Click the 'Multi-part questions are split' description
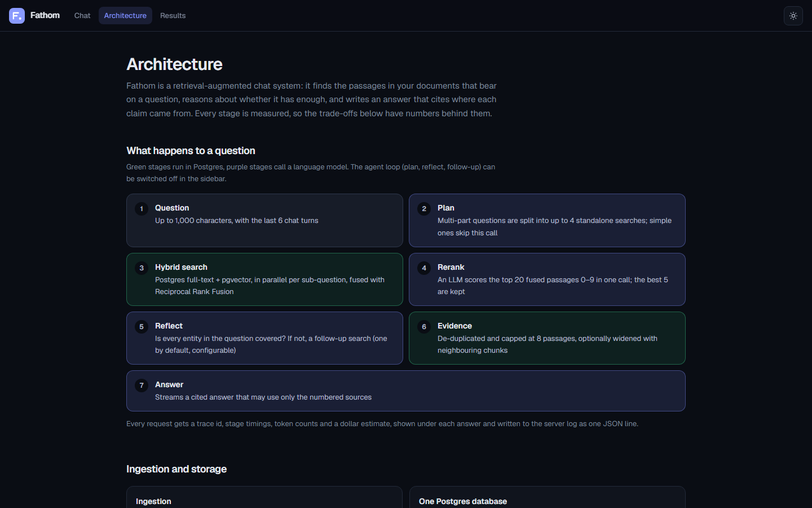 [554, 227]
